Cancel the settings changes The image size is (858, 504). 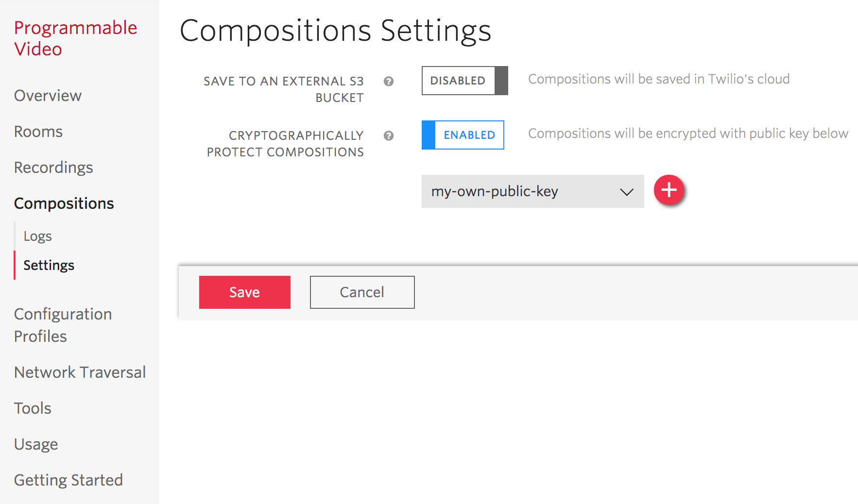point(361,292)
